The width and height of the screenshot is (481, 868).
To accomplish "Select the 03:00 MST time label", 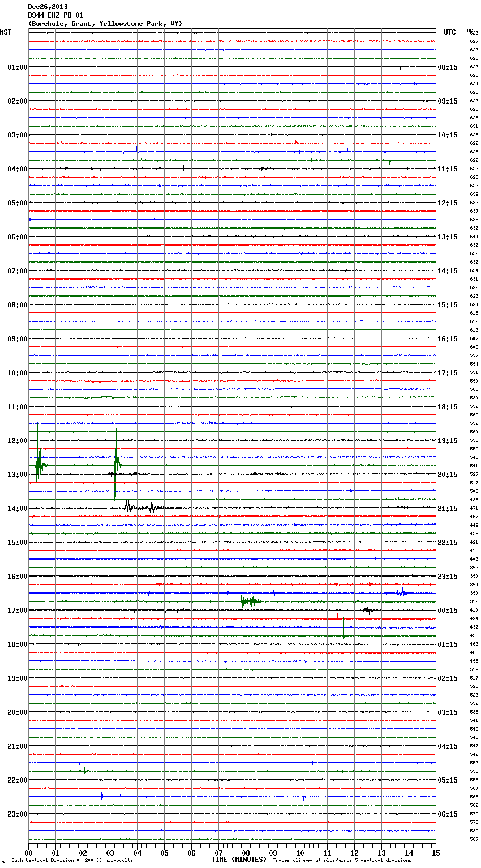I will point(18,135).
